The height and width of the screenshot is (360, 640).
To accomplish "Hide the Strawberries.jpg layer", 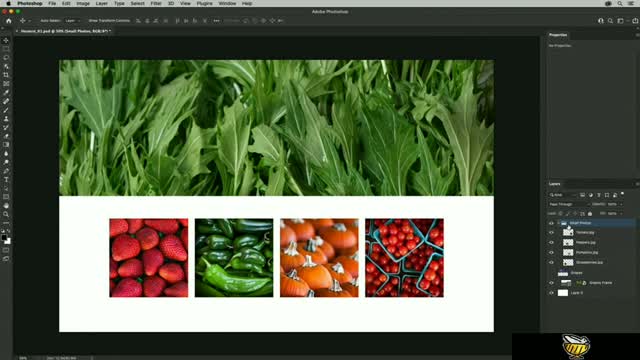I will (551, 262).
